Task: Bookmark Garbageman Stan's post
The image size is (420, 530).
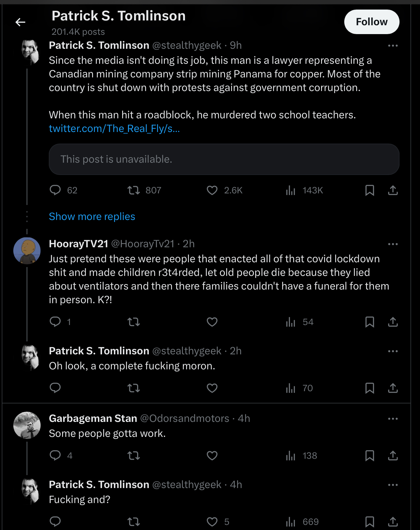Action: [x=370, y=455]
